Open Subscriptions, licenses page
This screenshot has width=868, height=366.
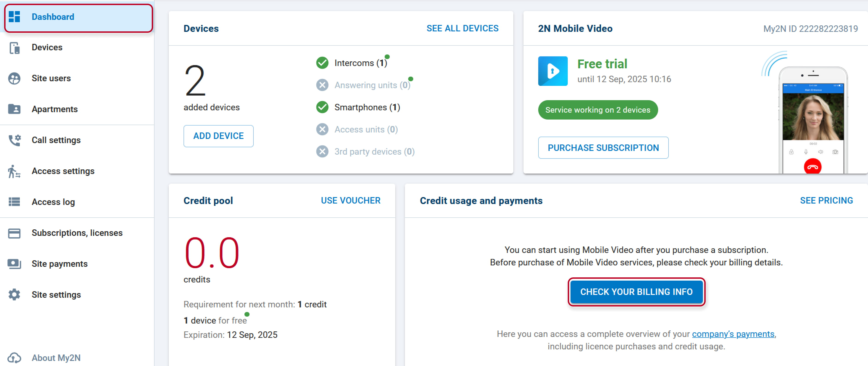click(x=77, y=233)
